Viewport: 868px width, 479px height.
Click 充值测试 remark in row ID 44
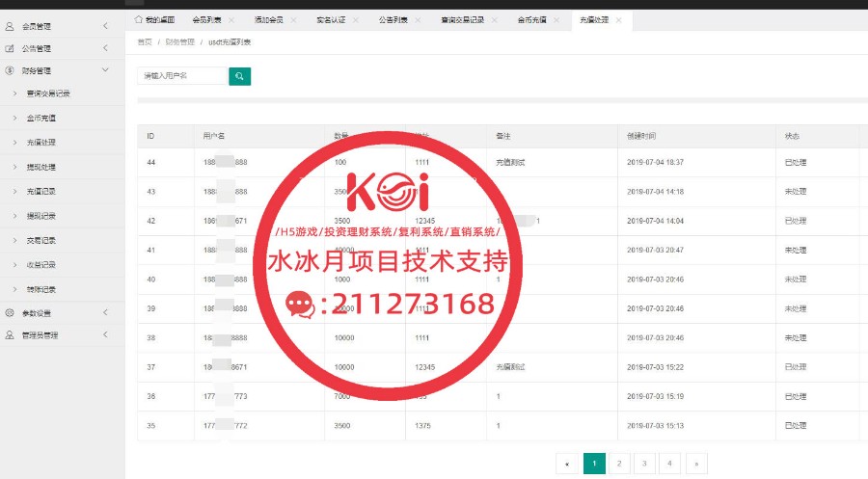(x=510, y=163)
